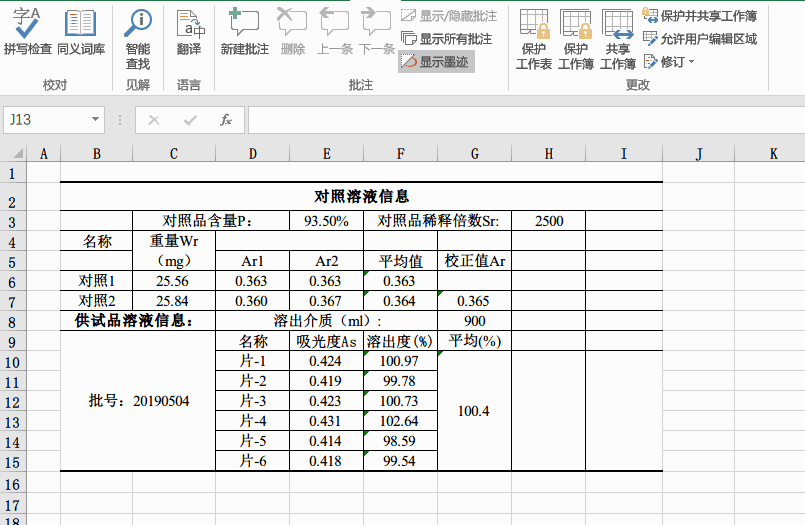Open the Name Box dropdown arrow

pos(95,120)
